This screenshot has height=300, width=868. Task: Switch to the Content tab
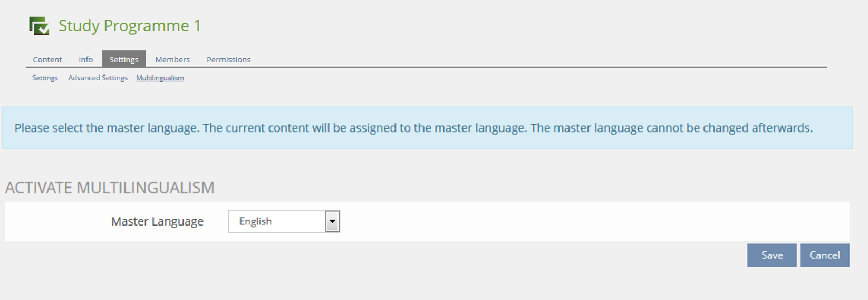pyautogui.click(x=47, y=60)
